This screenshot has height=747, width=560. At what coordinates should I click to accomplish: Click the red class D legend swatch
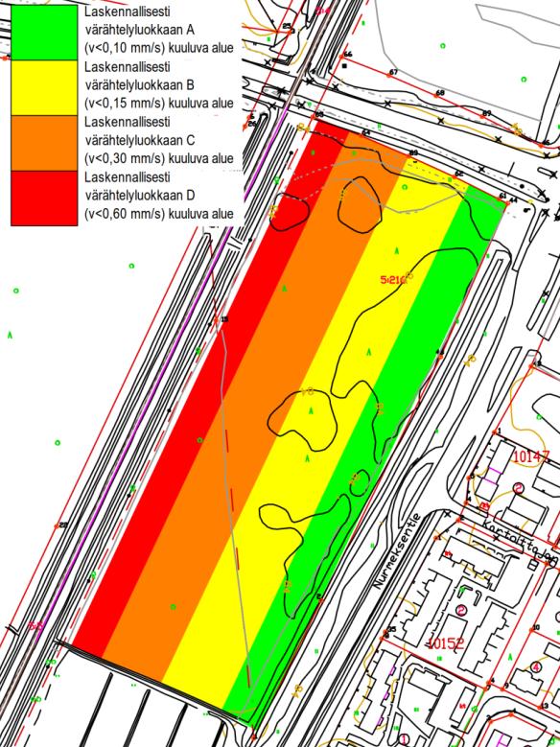[44, 198]
